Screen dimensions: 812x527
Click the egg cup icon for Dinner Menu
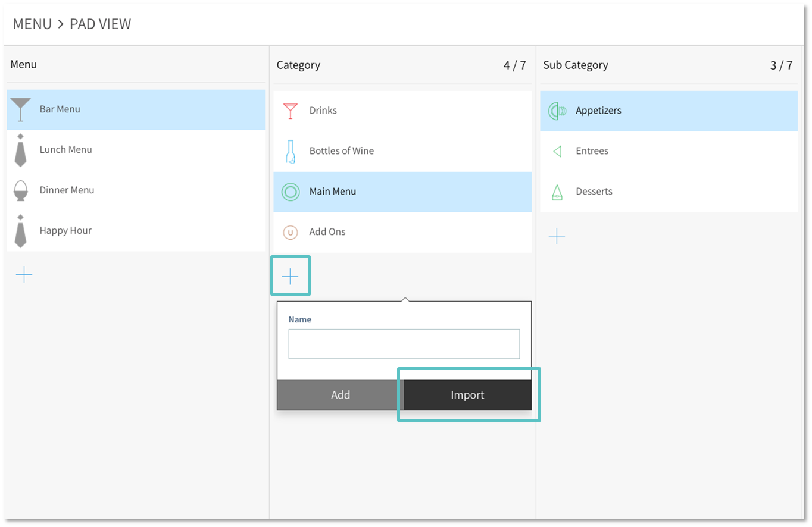21,190
